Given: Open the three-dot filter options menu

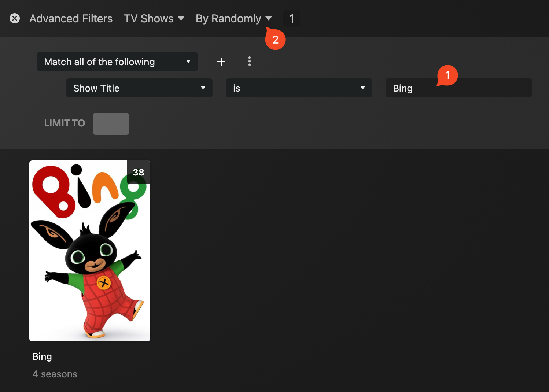Looking at the screenshot, I should 250,61.
